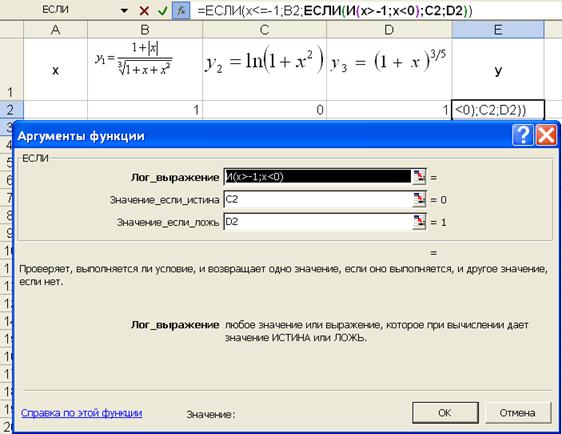Click cell C2 with value 0

tap(265, 110)
